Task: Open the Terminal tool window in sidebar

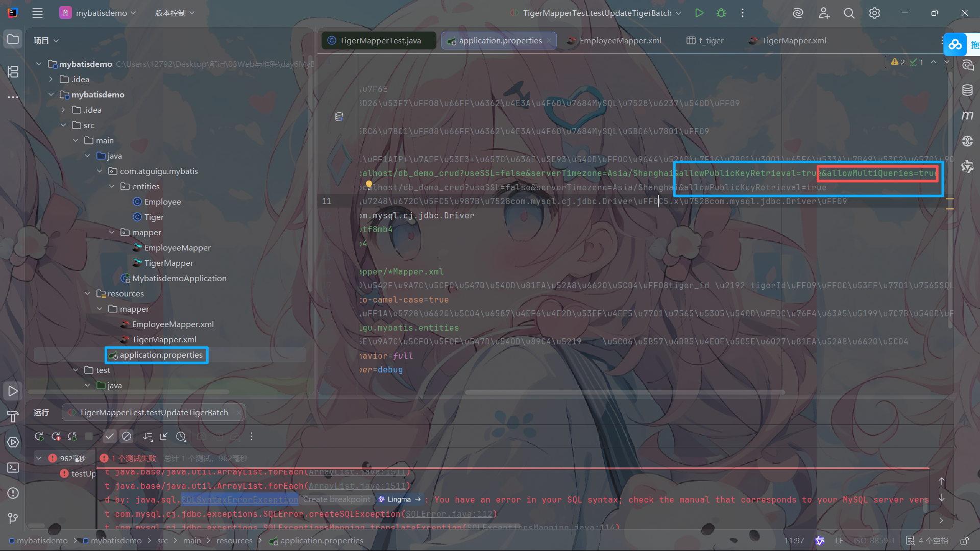Action: coord(13,467)
